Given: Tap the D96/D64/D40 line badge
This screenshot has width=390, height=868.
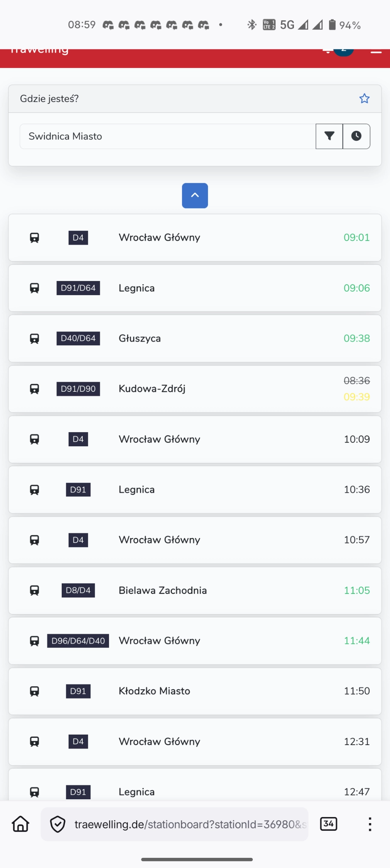Looking at the screenshot, I should [x=78, y=641].
